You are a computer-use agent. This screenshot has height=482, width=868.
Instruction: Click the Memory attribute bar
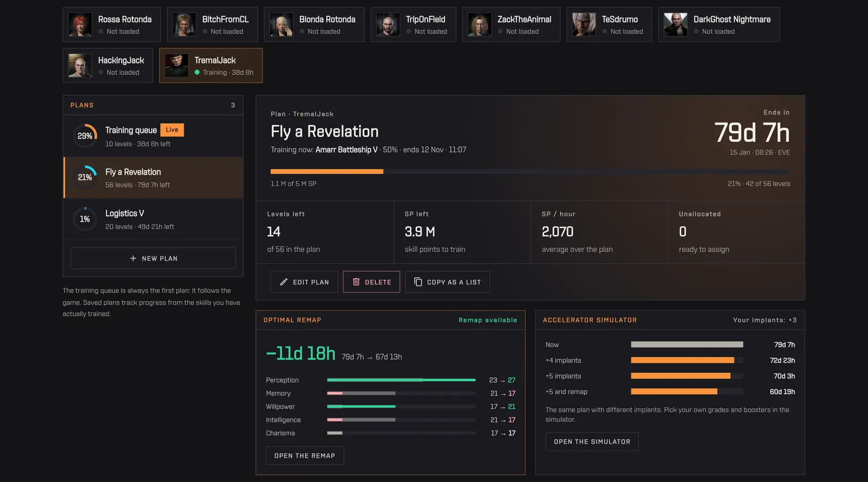pos(401,393)
